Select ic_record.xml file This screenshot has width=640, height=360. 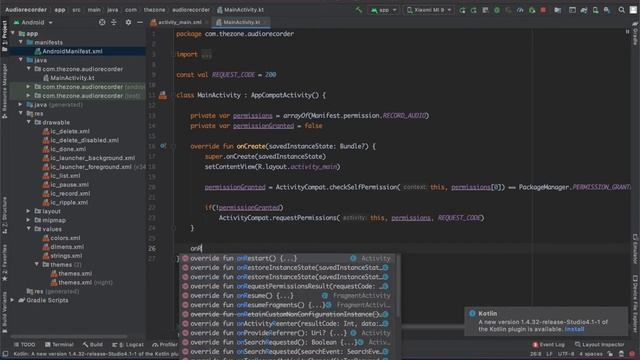(66, 193)
